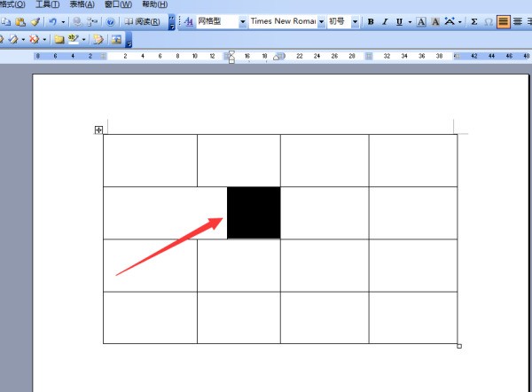Click the Omega symbol icon
This screenshot has width=532, height=392.
pos(489,22)
